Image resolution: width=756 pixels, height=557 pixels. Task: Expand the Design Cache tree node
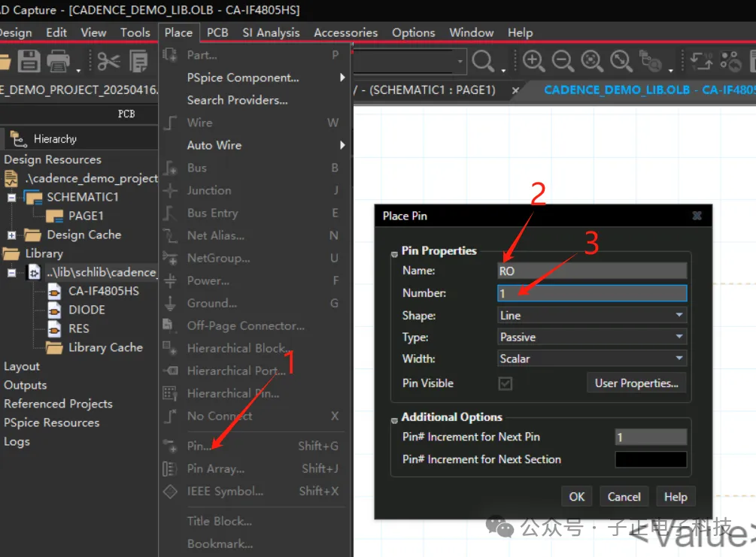(11, 235)
